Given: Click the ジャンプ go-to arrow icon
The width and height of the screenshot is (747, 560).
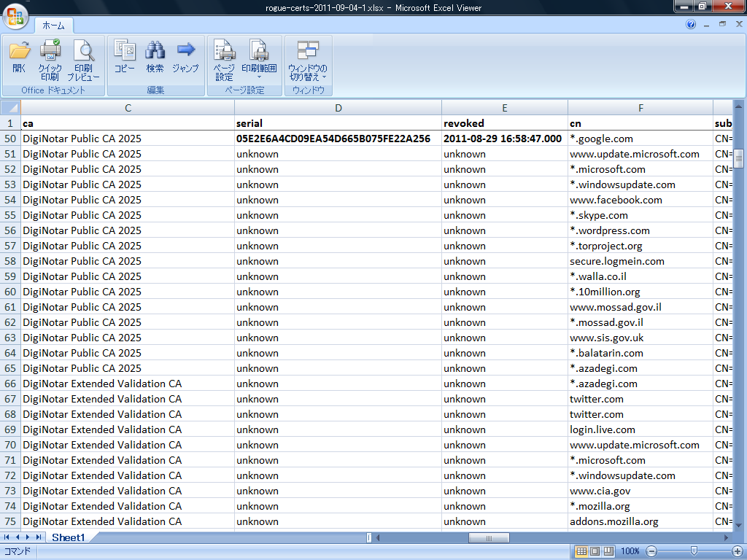Looking at the screenshot, I should pyautogui.click(x=185, y=56).
